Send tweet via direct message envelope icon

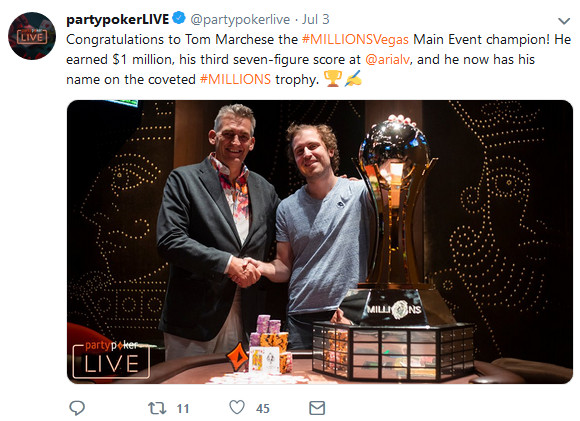tap(317, 408)
